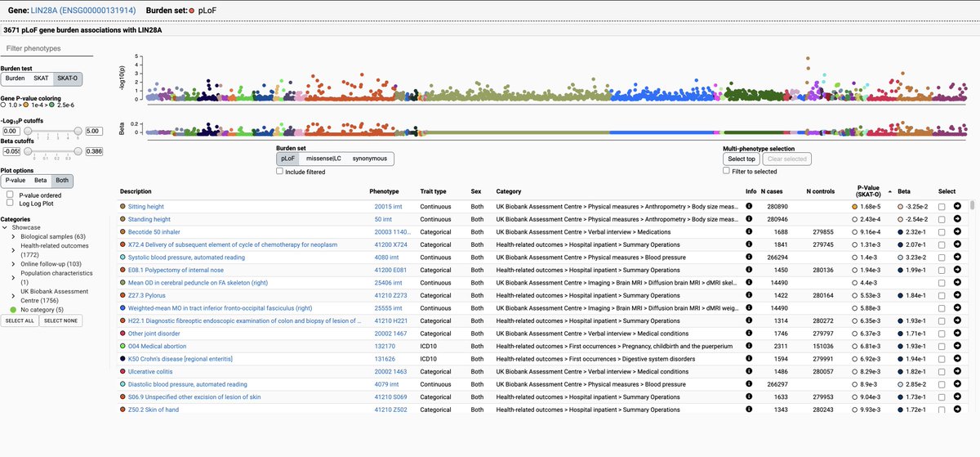This screenshot has width=980, height=457.
Task: Click arrow icon for Diastolic blood pressure row
Action: tap(957, 384)
